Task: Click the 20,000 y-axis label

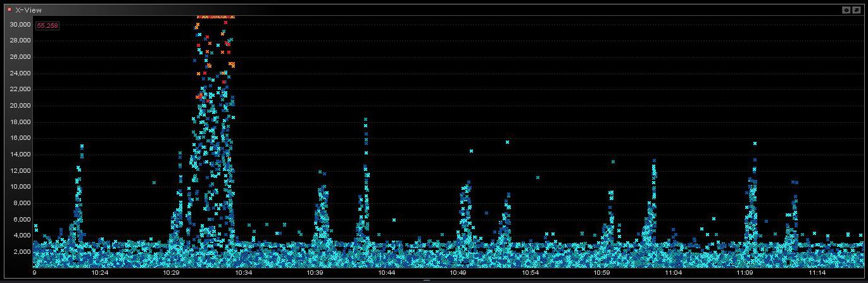Action: (x=20, y=106)
